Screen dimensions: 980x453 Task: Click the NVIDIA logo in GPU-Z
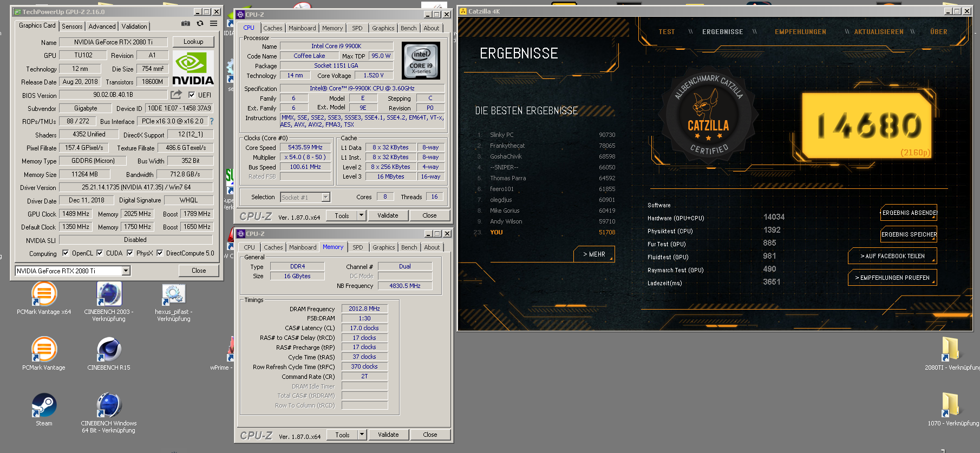tap(193, 69)
